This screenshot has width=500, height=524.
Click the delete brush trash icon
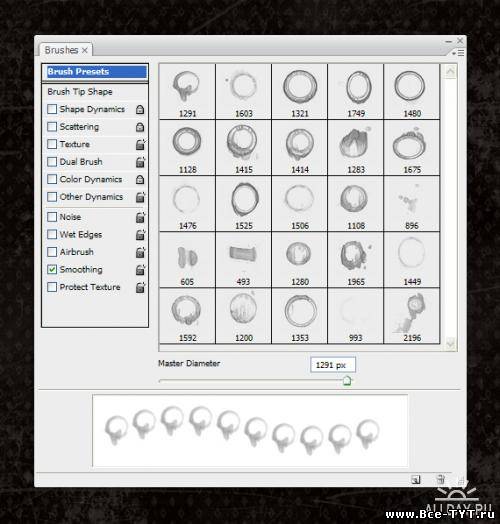(441, 480)
